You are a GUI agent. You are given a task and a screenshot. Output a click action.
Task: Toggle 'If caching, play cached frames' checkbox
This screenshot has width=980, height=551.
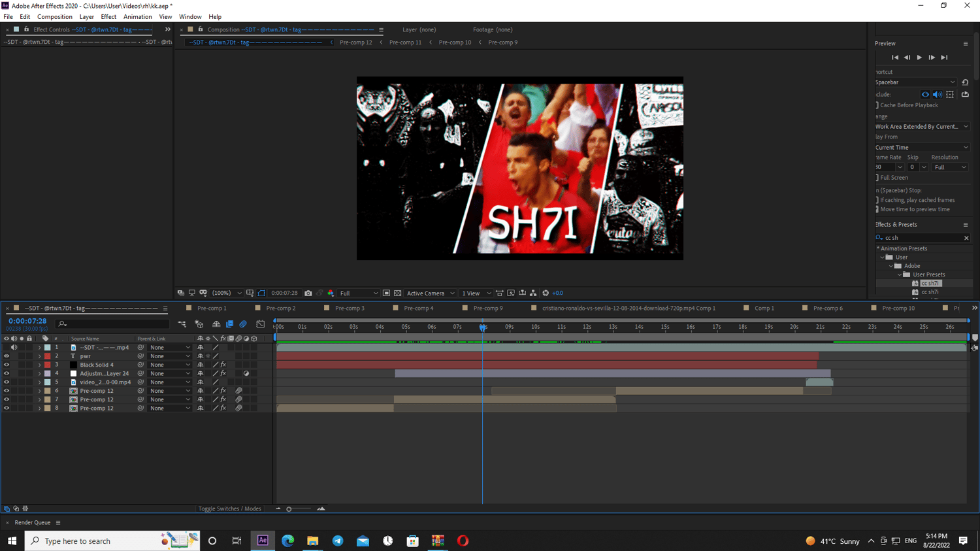tap(877, 200)
